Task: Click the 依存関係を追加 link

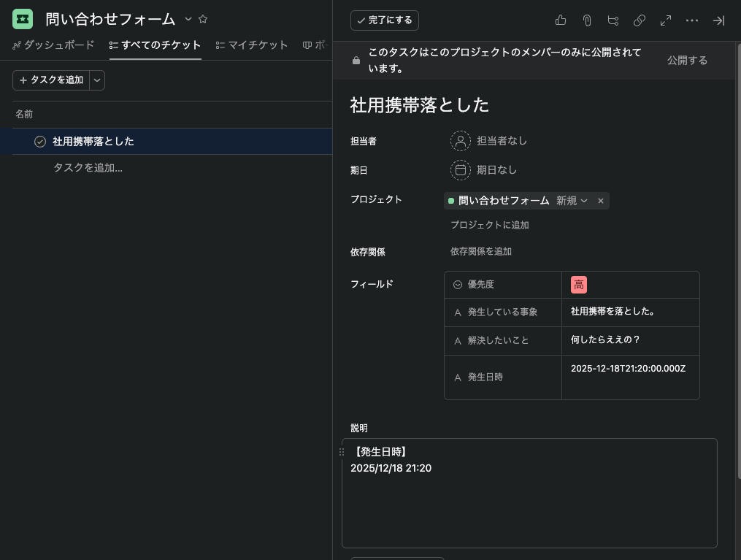Action: tap(481, 251)
